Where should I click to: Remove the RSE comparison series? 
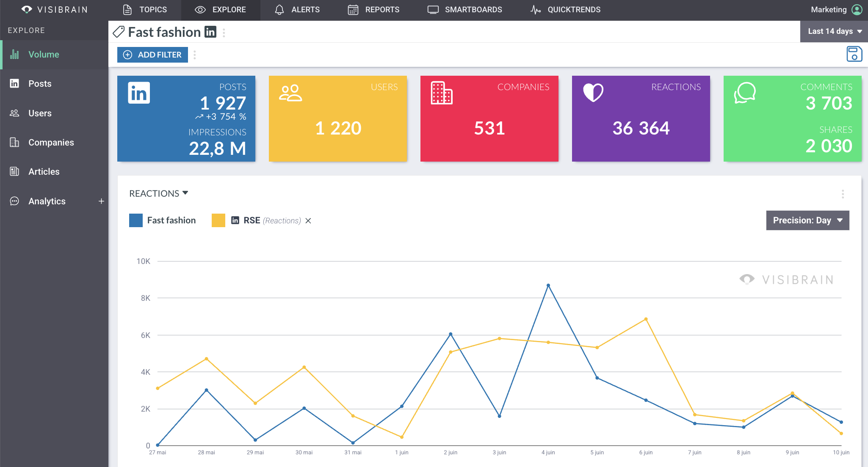pyautogui.click(x=308, y=221)
